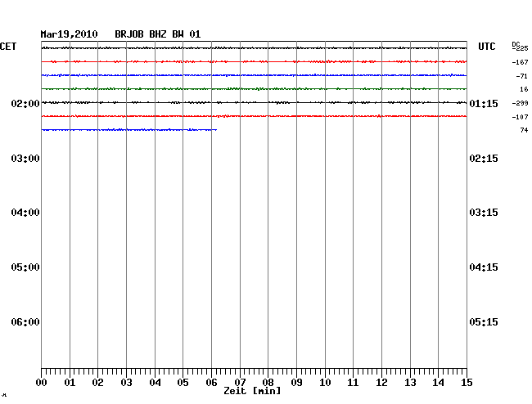532x404 pixels.
Task: Click the UTC axis heading
Action: coord(486,47)
